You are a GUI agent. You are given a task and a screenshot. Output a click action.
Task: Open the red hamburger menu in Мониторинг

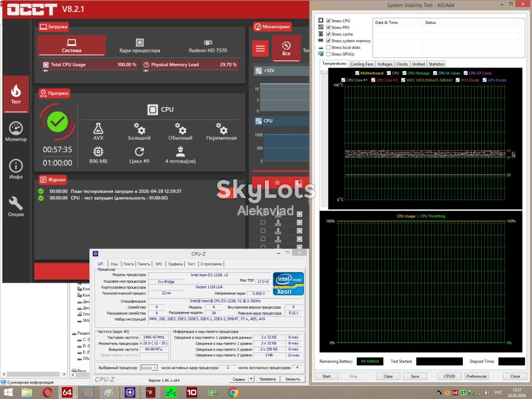pyautogui.click(x=260, y=48)
